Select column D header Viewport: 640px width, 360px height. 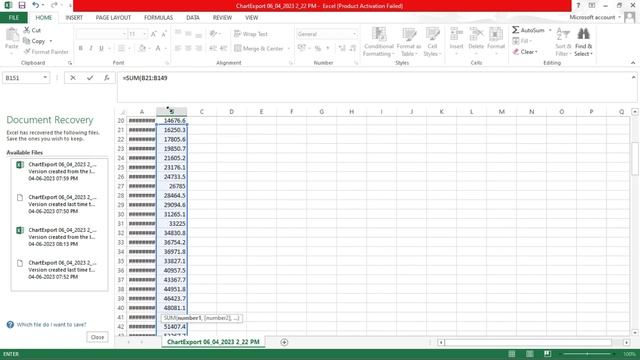(231, 111)
